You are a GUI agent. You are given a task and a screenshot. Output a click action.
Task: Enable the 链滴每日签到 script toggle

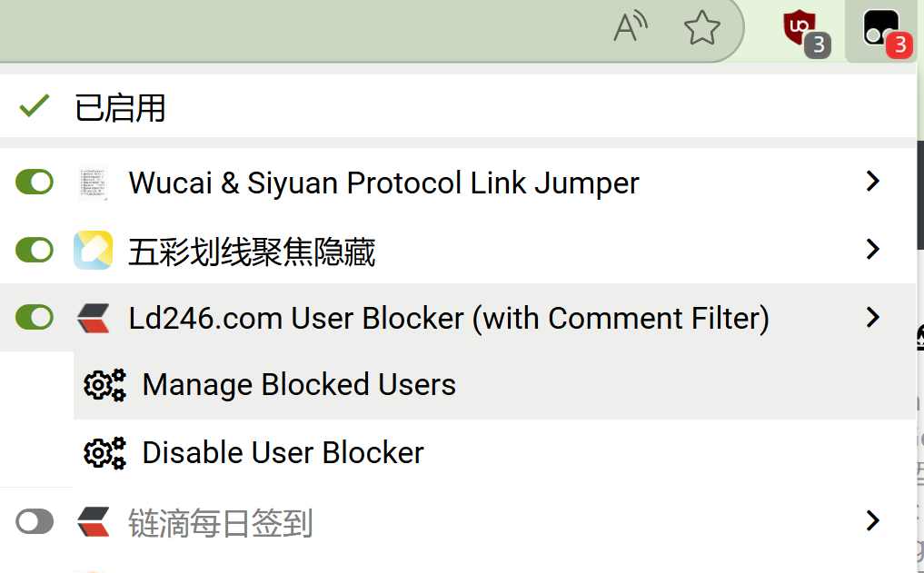pyautogui.click(x=35, y=522)
